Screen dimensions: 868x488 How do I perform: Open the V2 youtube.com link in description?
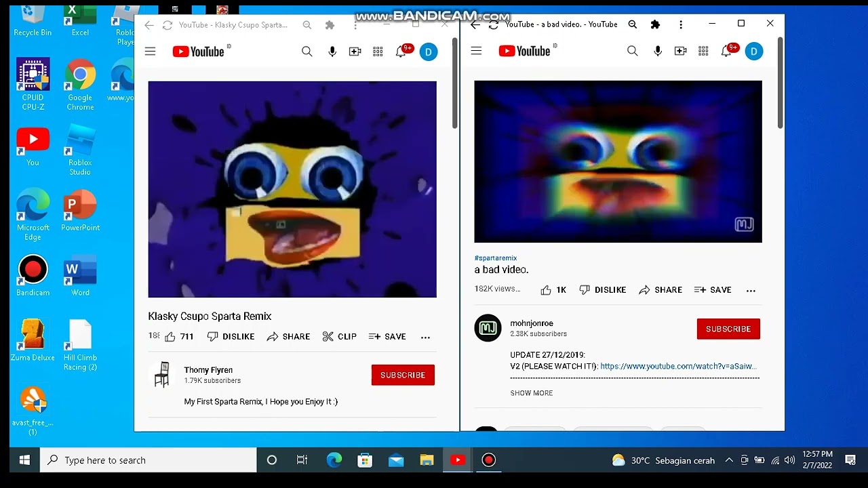[x=678, y=366]
